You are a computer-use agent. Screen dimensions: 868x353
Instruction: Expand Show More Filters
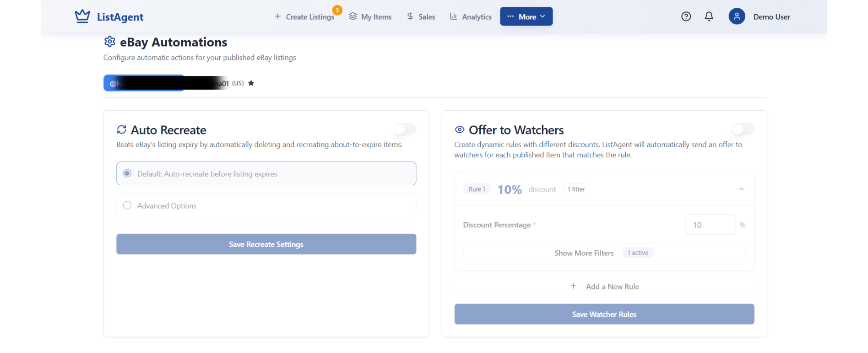[604, 253]
